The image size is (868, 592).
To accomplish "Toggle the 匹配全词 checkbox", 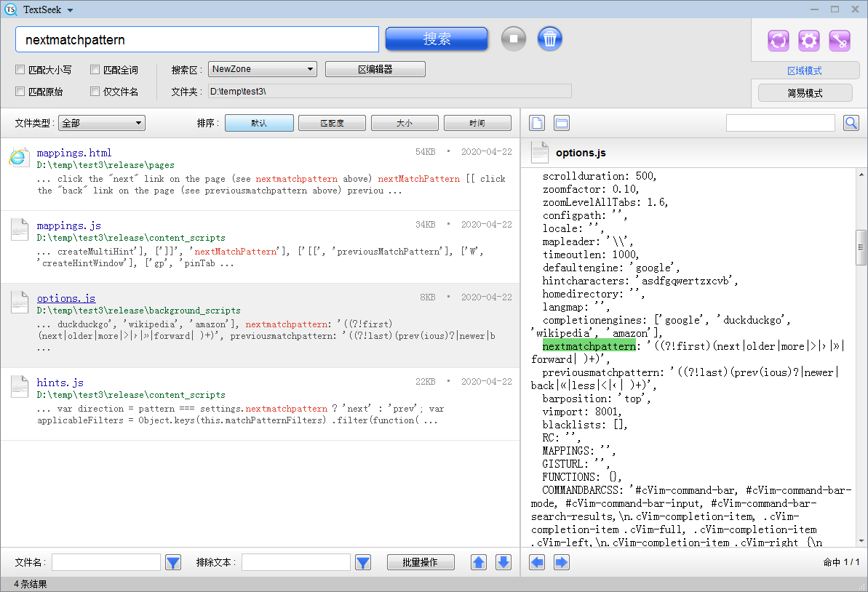I will point(95,70).
